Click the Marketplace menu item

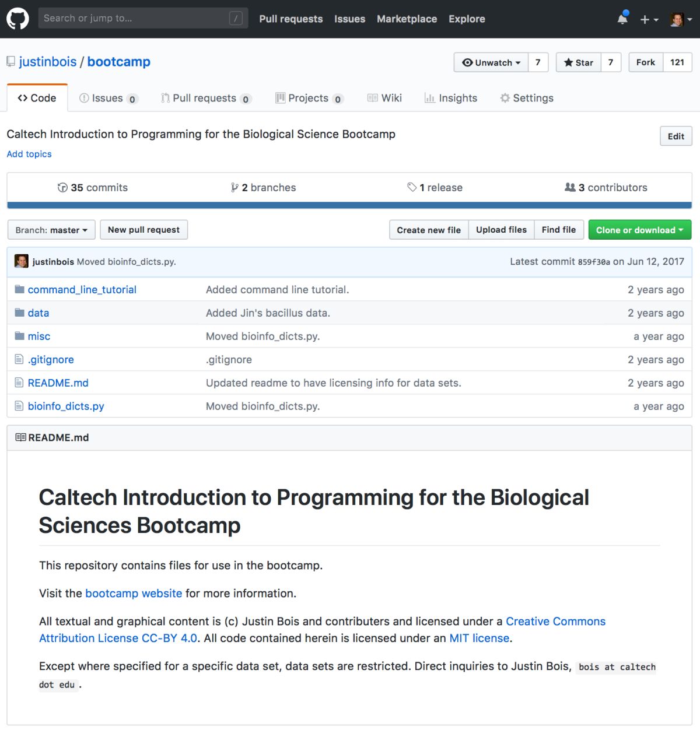407,19
